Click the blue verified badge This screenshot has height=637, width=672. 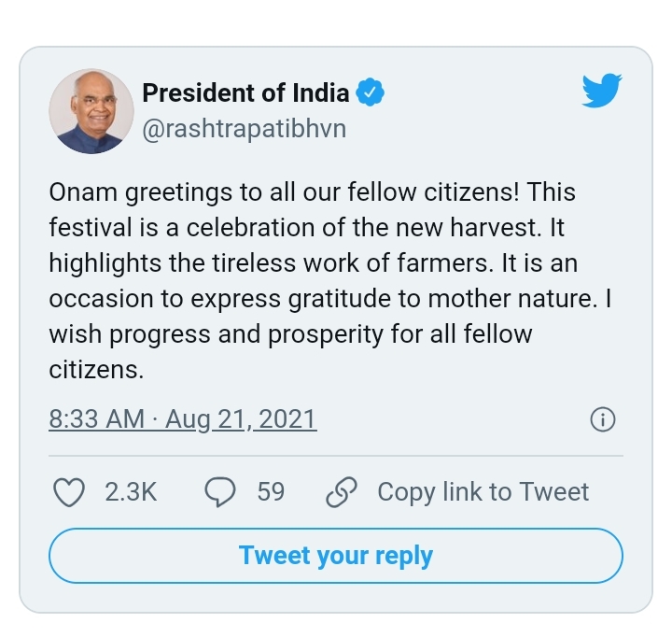tap(371, 92)
